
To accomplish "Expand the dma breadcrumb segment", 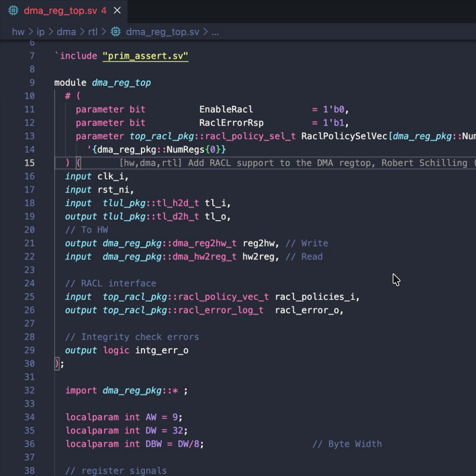I will 66,32.
